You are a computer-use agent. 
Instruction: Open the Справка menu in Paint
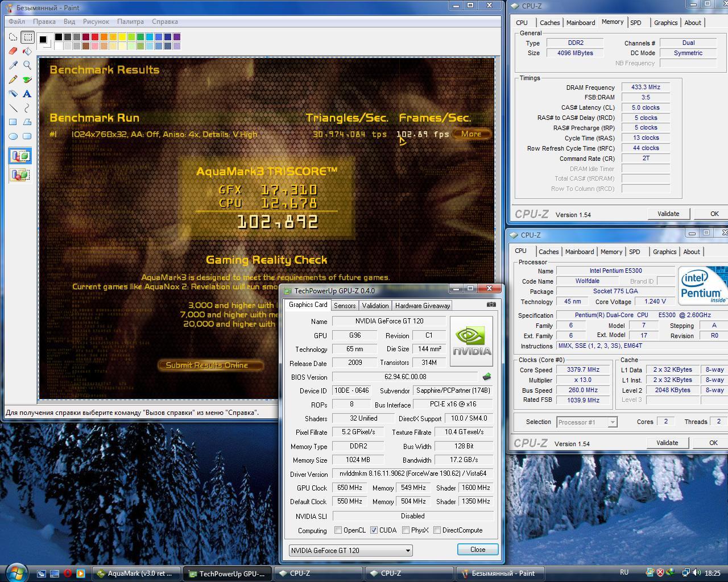pos(165,22)
